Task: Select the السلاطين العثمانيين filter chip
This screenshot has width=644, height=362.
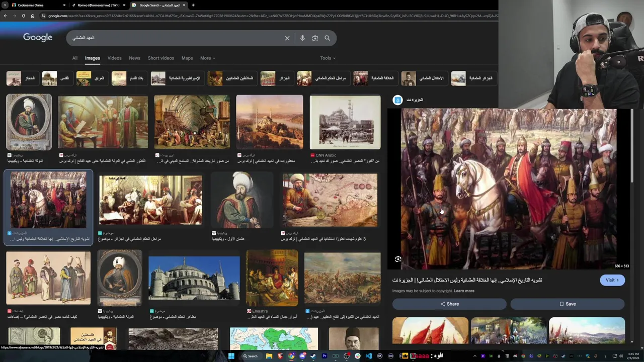Action: pos(231,78)
